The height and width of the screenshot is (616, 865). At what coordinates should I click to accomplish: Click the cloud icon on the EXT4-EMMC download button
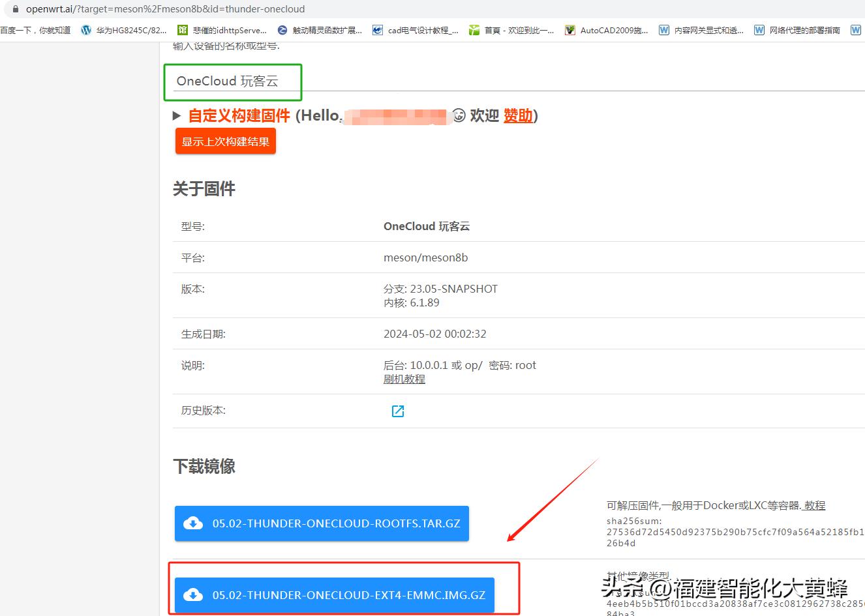tap(193, 594)
